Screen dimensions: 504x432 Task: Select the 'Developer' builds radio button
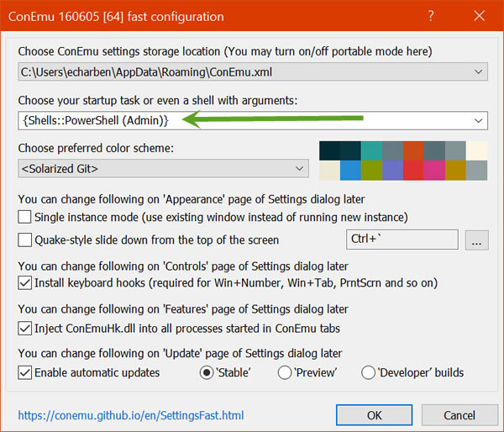click(369, 373)
